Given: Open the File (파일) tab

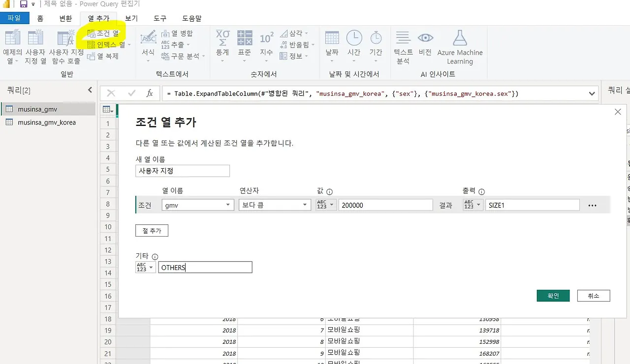Looking at the screenshot, I should tap(14, 18).
